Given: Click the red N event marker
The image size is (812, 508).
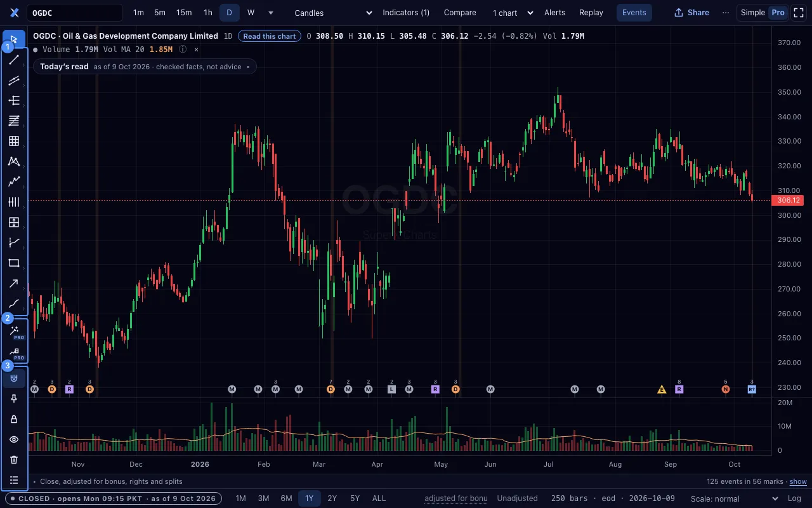Looking at the screenshot, I should click(x=726, y=389).
